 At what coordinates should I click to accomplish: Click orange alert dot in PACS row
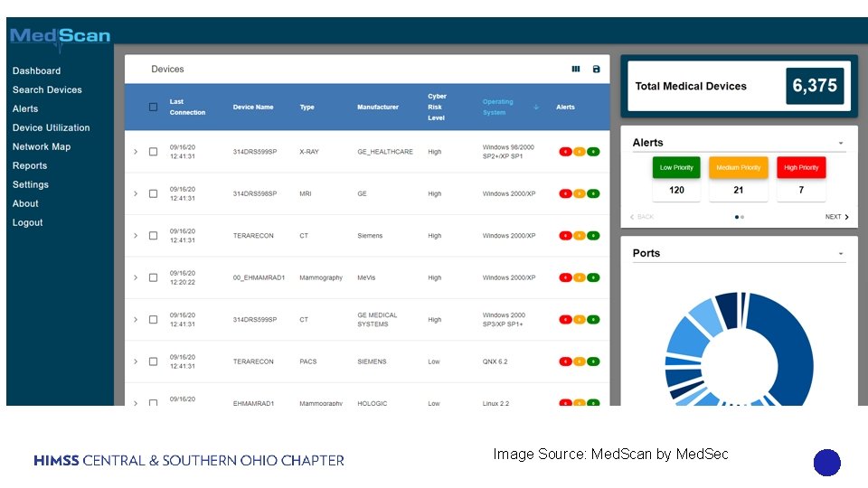tap(579, 361)
